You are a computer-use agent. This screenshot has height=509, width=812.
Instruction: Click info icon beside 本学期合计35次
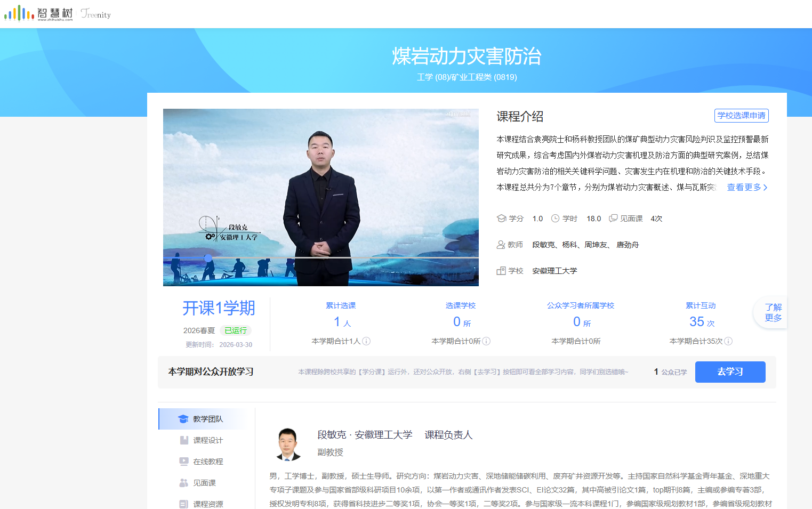[x=728, y=341]
